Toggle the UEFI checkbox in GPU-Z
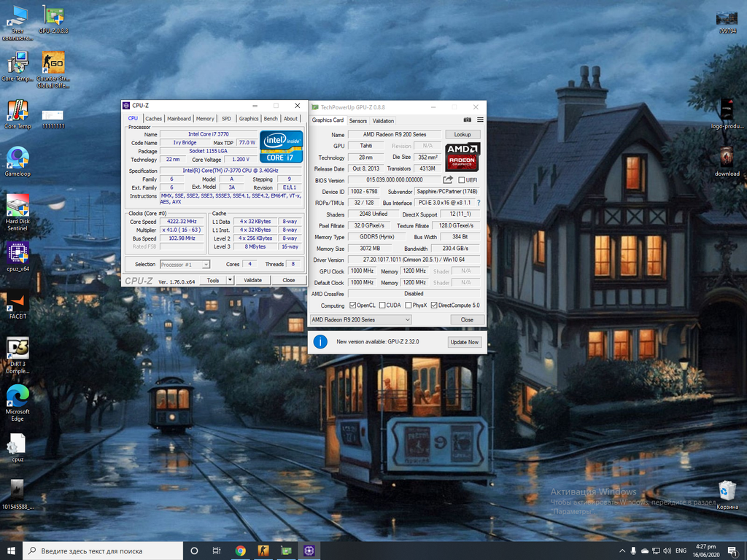The height and width of the screenshot is (560, 747). (461, 180)
